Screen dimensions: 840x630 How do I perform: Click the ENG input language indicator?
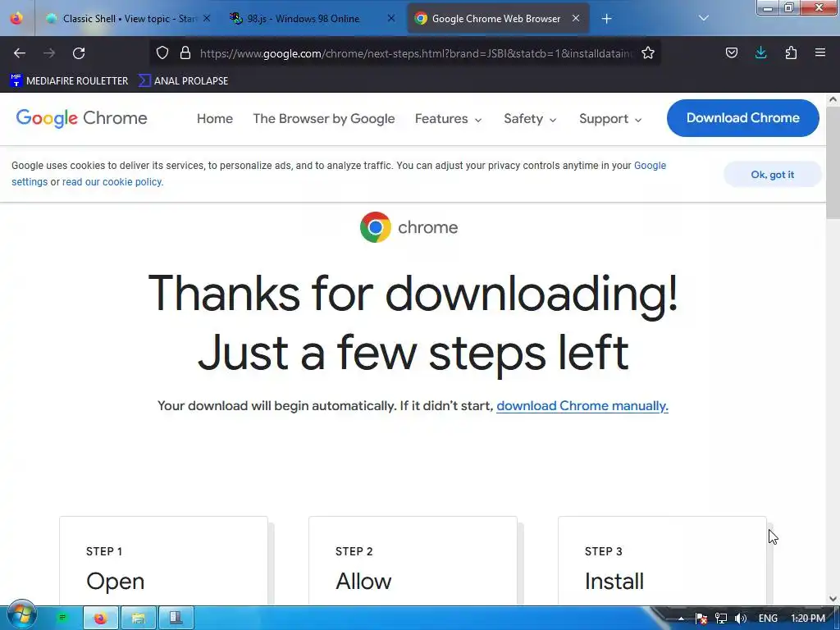(768, 619)
